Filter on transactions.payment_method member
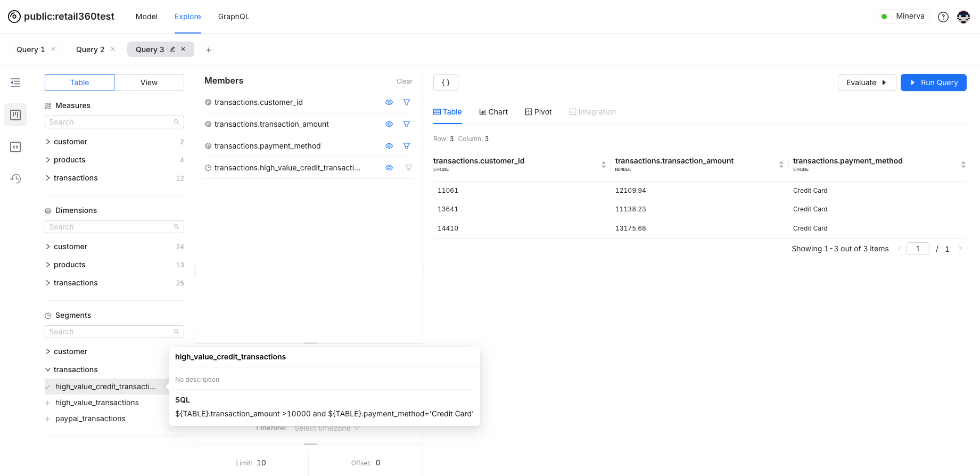Image resolution: width=980 pixels, height=476 pixels. 407,146
